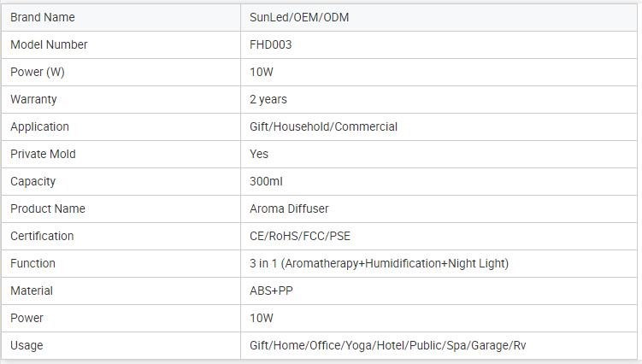Select the SunLed/OEM/ODM brand value
Viewport: 642px width, 364px height.
(298, 17)
